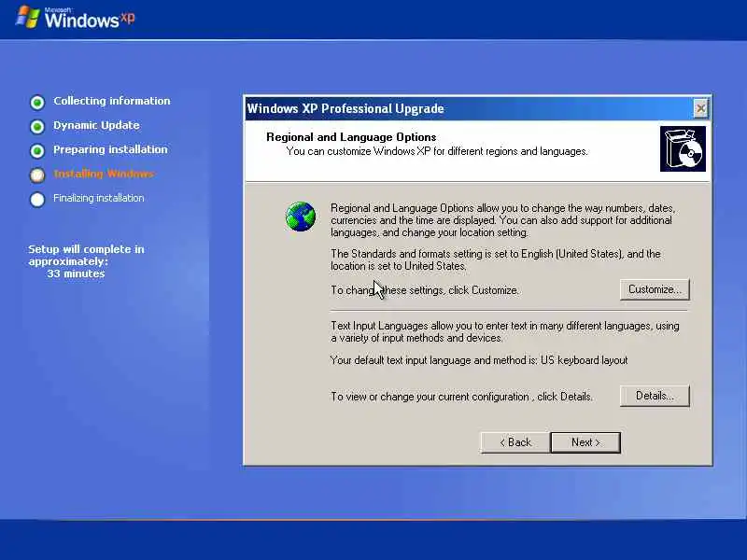Viewport: 747px width, 560px height.
Task: Go forward with the Next > button
Action: pyautogui.click(x=585, y=442)
